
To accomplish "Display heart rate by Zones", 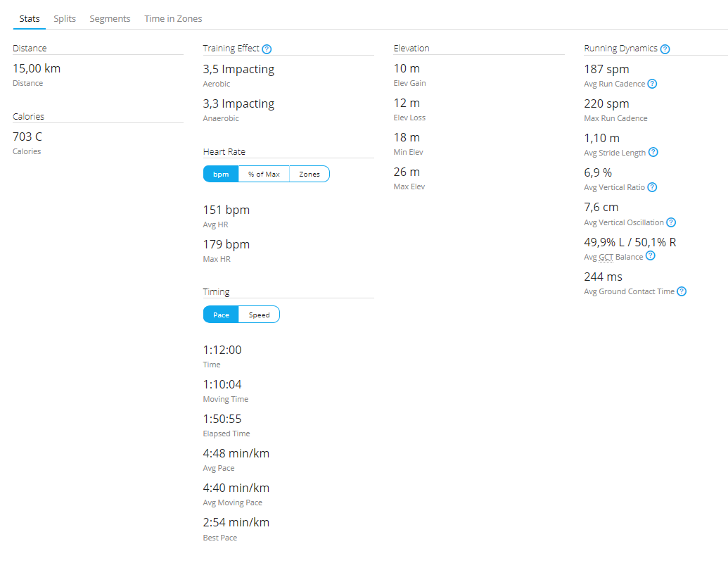I will [309, 174].
